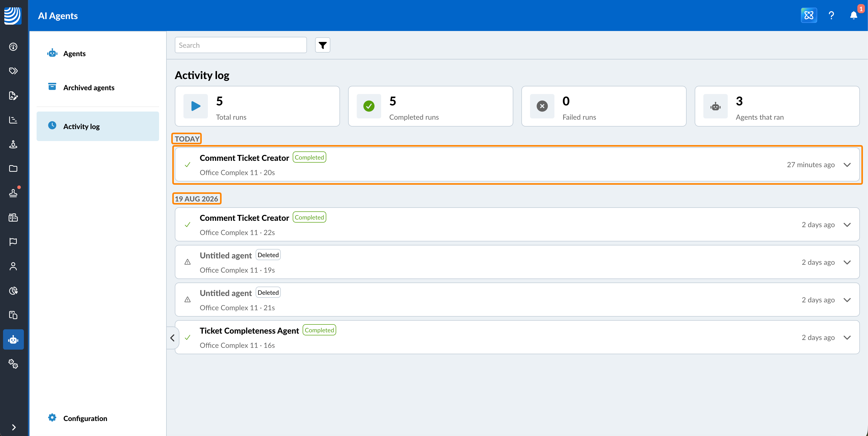Click the robot icon on Agents that ran

point(715,106)
